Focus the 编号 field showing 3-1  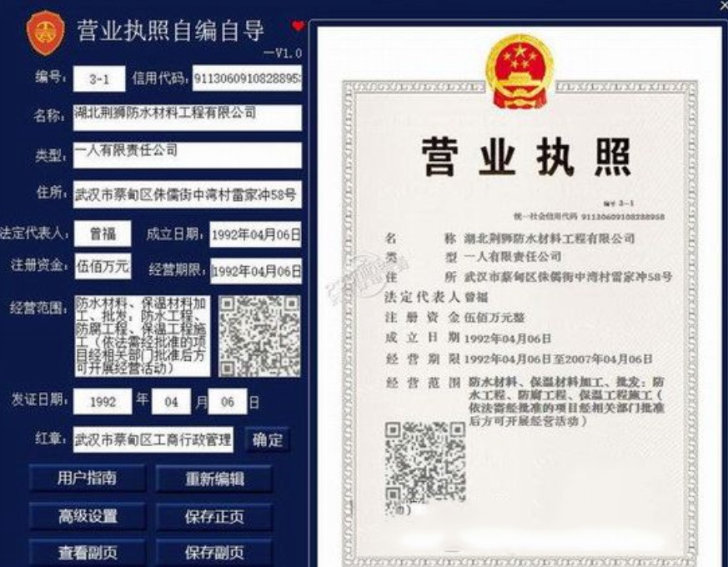click(x=99, y=78)
